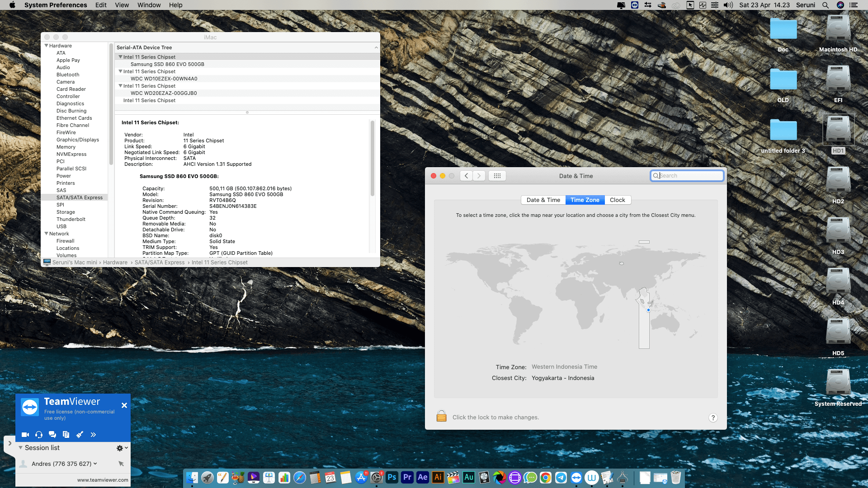Collapse the Hardware section in sidebar
The width and height of the screenshot is (868, 488).
click(46, 46)
